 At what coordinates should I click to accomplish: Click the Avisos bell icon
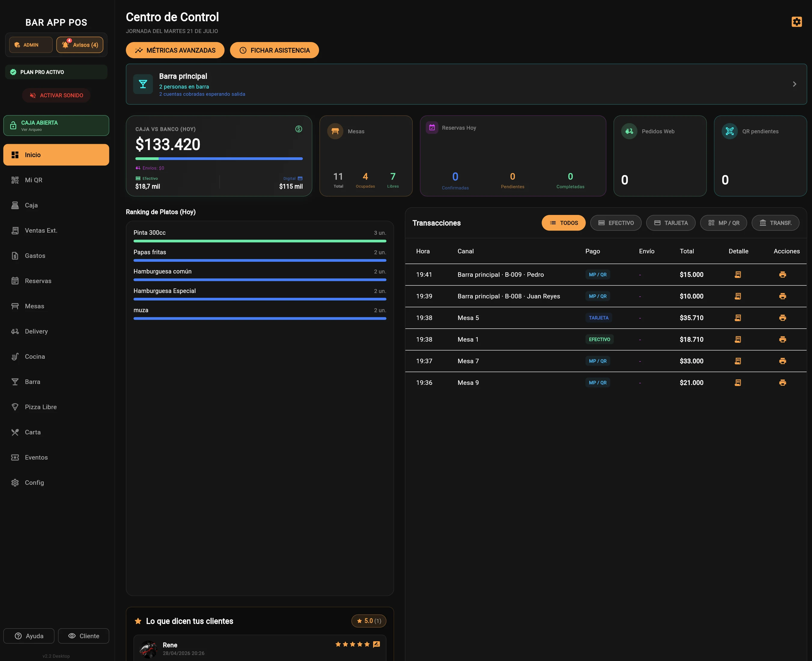(x=65, y=45)
